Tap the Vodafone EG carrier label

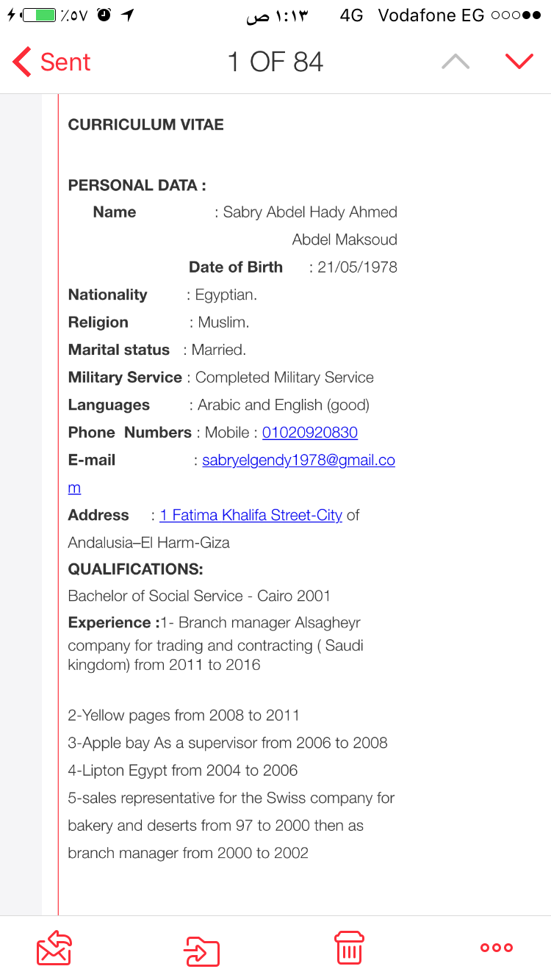point(431,15)
